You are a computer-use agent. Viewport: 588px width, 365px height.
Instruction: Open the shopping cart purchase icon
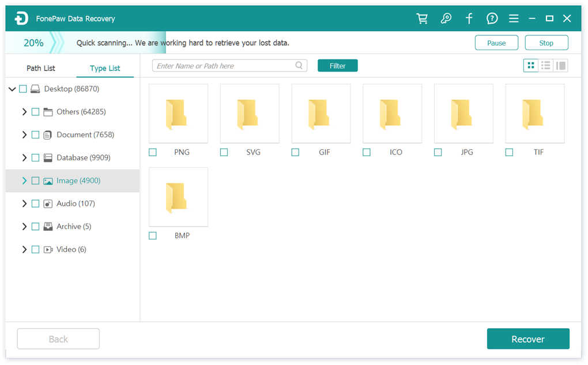423,18
